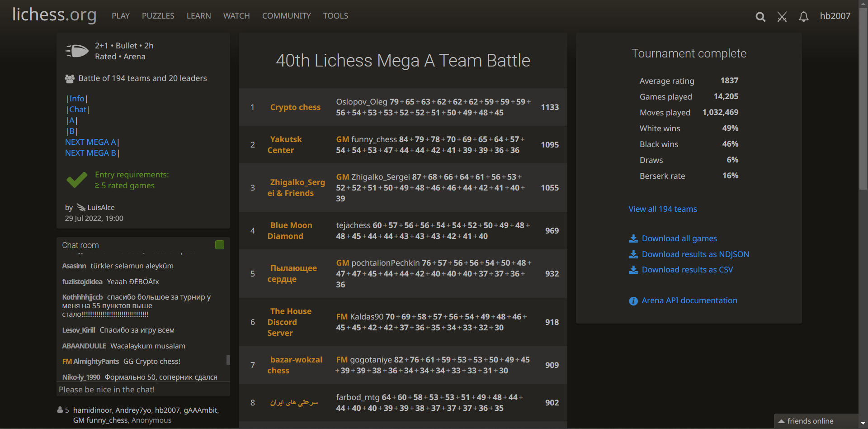
Task: Open NEXT MEGA A link
Action: coord(90,142)
